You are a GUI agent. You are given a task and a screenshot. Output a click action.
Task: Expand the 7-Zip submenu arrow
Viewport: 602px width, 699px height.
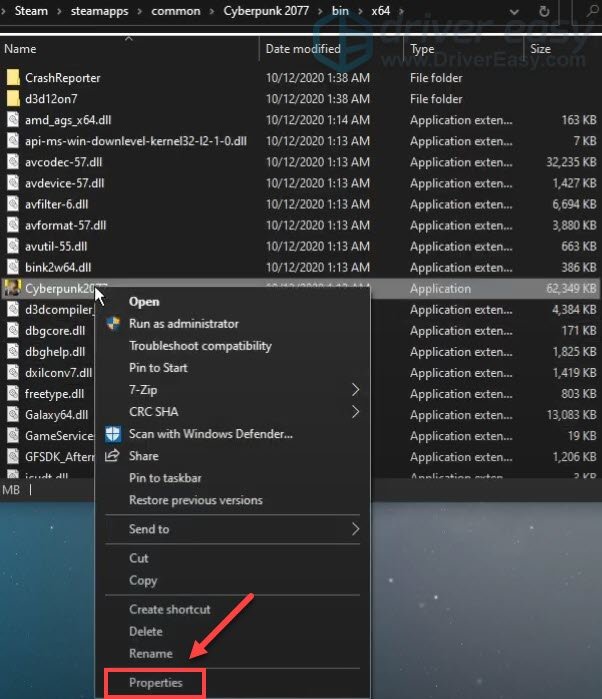355,390
